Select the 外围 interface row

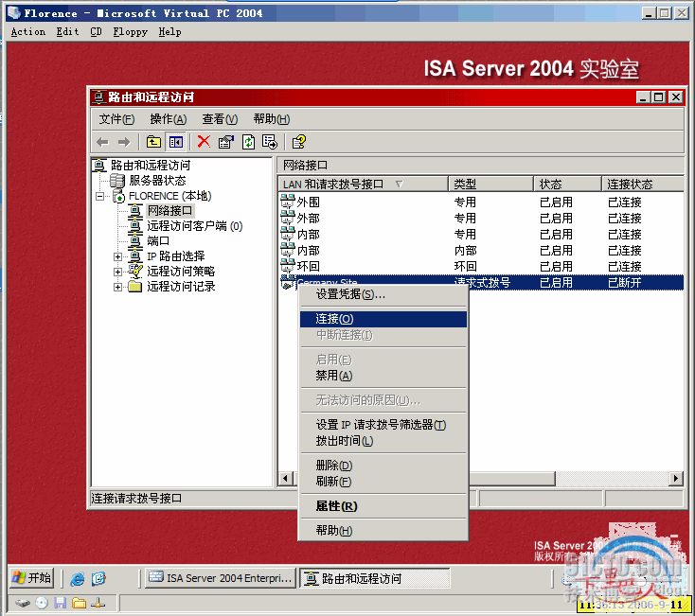click(481, 202)
